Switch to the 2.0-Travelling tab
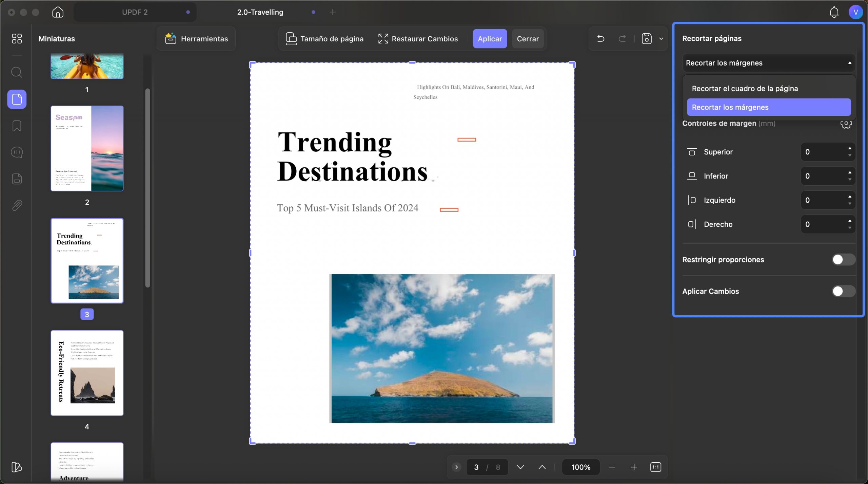Image resolution: width=868 pixels, height=484 pixels. (260, 12)
